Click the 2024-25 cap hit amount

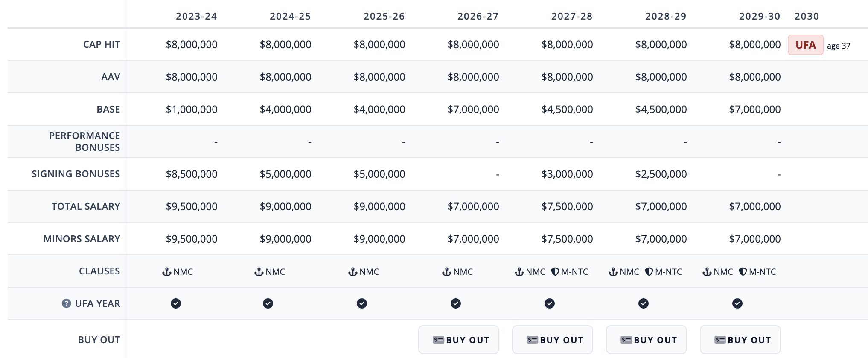(x=285, y=45)
